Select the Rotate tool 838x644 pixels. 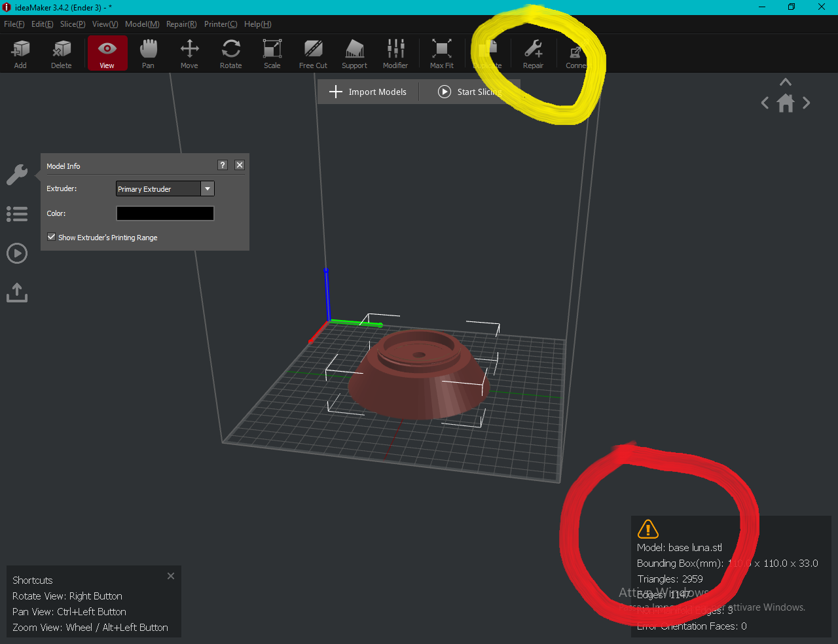(x=230, y=53)
